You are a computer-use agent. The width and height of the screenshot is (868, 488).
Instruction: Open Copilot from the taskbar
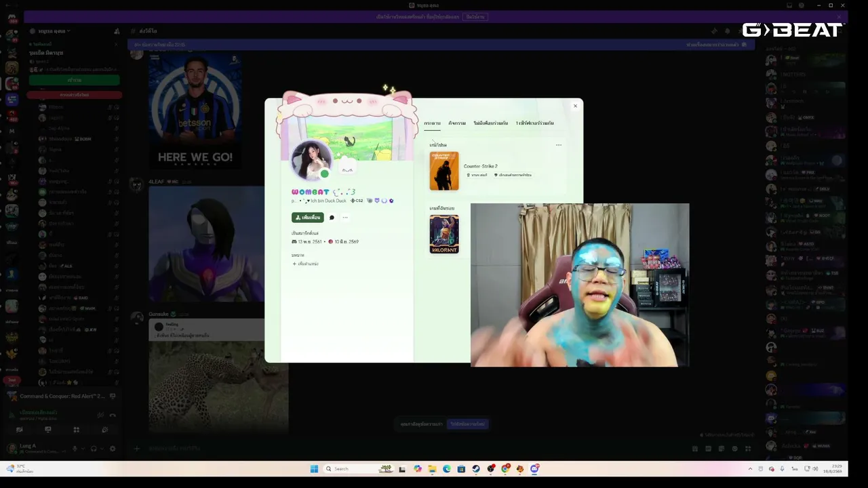[418, 469]
